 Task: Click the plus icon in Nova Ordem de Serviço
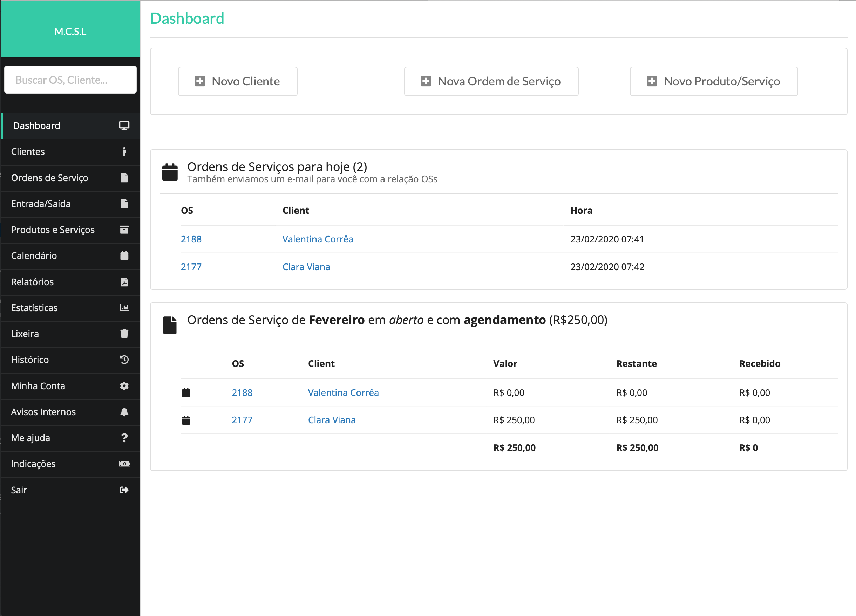point(426,81)
